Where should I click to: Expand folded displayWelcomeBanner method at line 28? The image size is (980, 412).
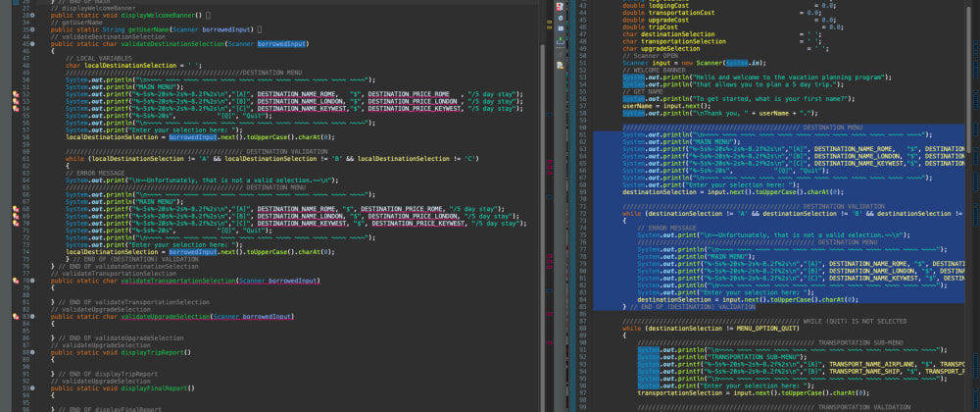(x=32, y=15)
